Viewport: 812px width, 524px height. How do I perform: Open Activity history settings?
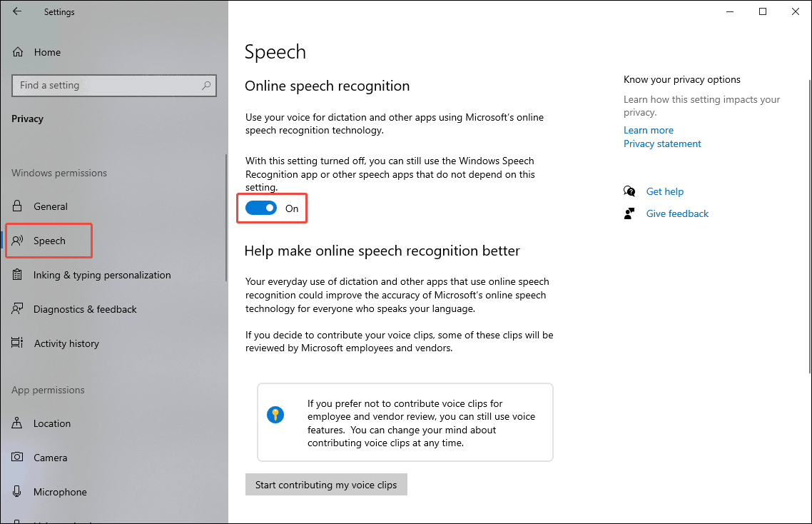point(66,343)
